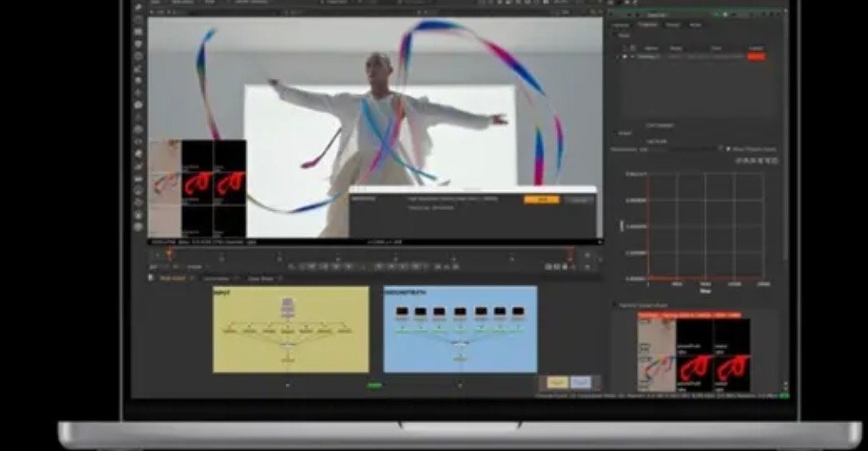Screen dimensions: 868x451
Task: Click the blue GroundTruth backdrop shortcut button
Action: [581, 383]
